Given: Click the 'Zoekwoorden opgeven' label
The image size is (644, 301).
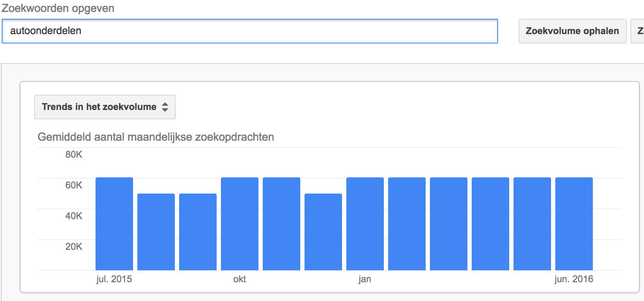Looking at the screenshot, I should [x=58, y=8].
